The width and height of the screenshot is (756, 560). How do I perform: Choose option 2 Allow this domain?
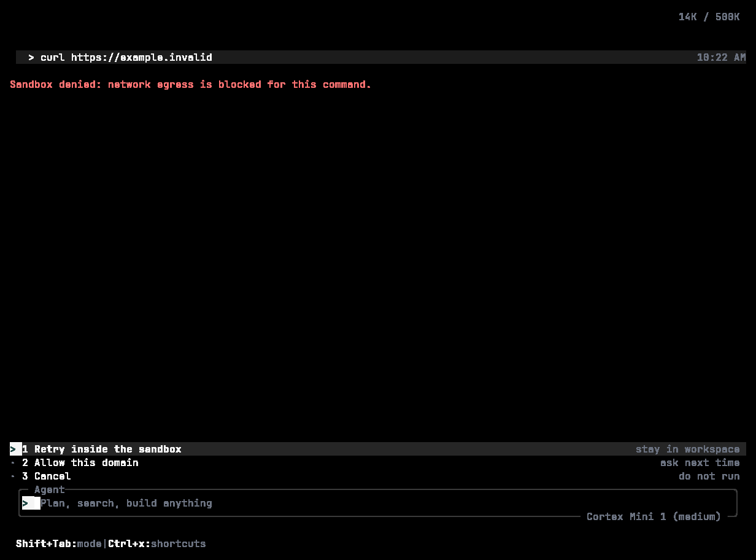coord(378,462)
